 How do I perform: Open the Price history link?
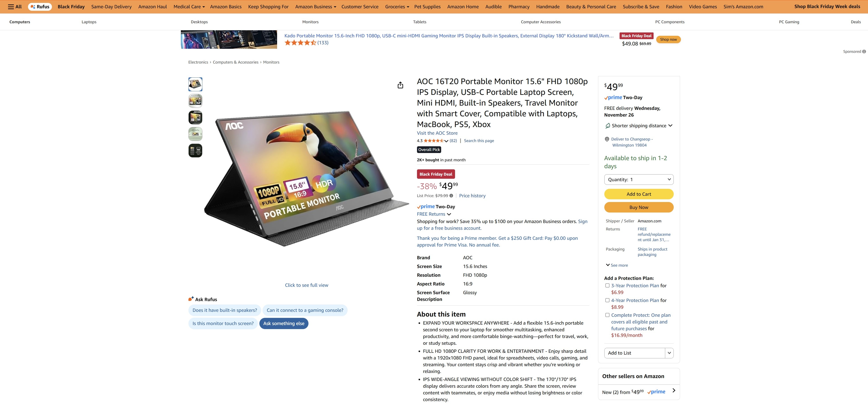pyautogui.click(x=472, y=196)
